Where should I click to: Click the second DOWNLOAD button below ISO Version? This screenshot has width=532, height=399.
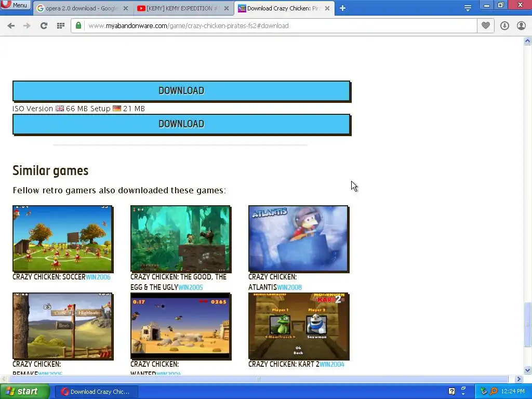181,124
